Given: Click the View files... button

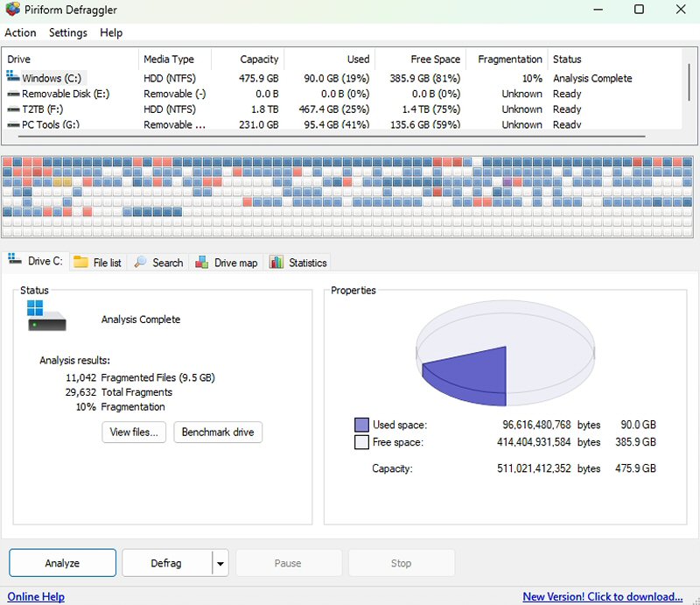Looking at the screenshot, I should (134, 433).
